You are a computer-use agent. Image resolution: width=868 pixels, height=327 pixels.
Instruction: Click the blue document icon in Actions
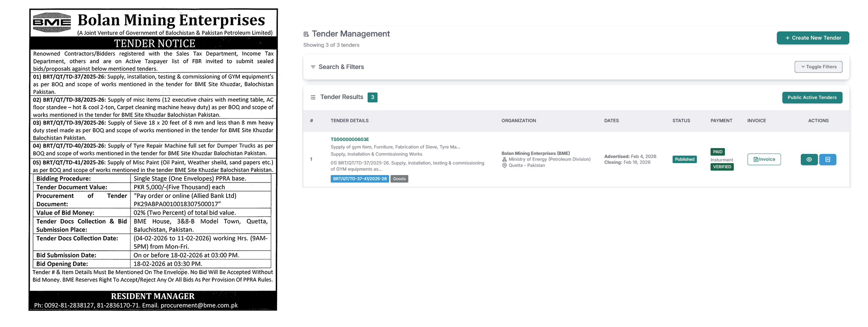827,159
